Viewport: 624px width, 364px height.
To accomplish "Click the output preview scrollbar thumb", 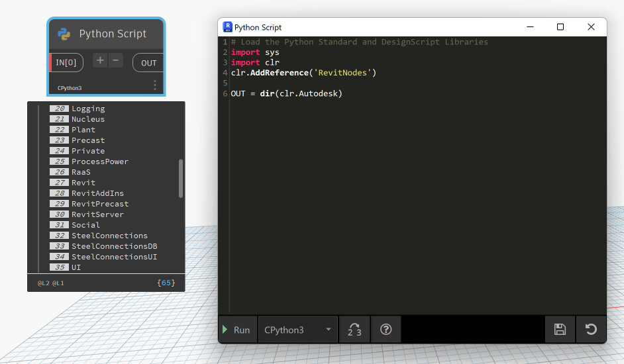I will coord(181,178).
